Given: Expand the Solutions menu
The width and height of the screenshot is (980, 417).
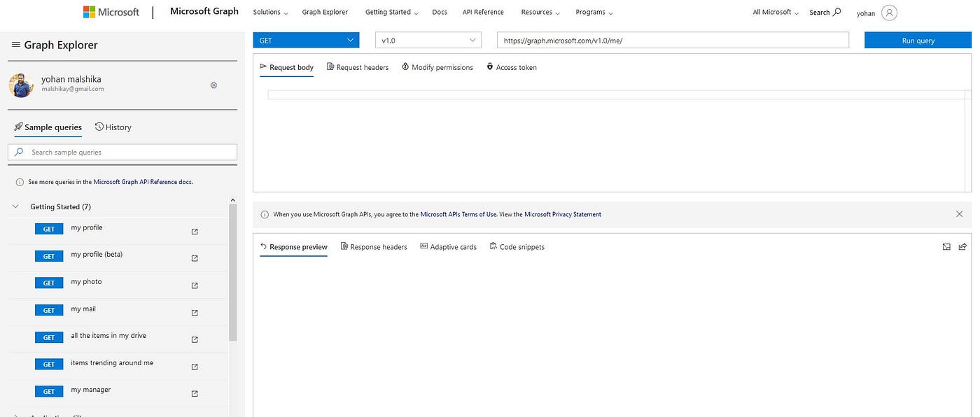Looking at the screenshot, I should (x=270, y=12).
